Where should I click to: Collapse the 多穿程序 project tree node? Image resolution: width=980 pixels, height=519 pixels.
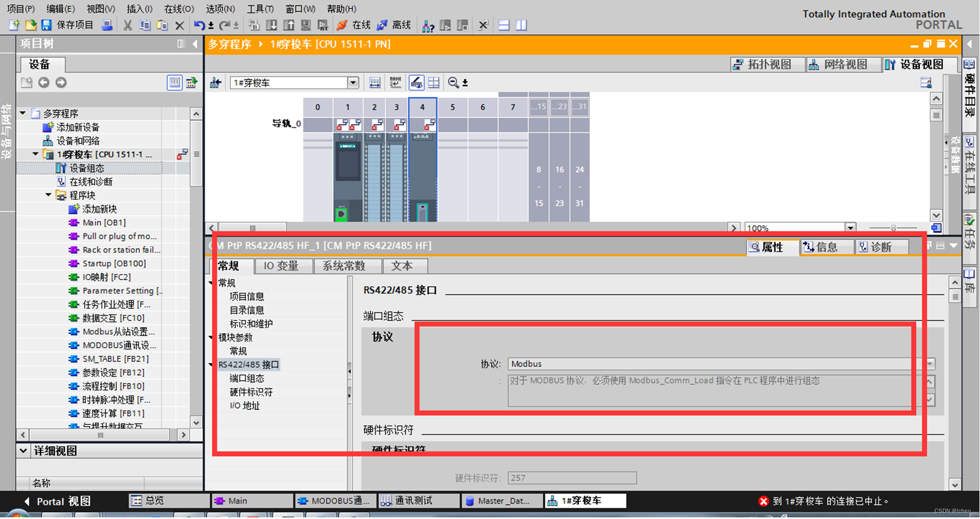(x=23, y=113)
